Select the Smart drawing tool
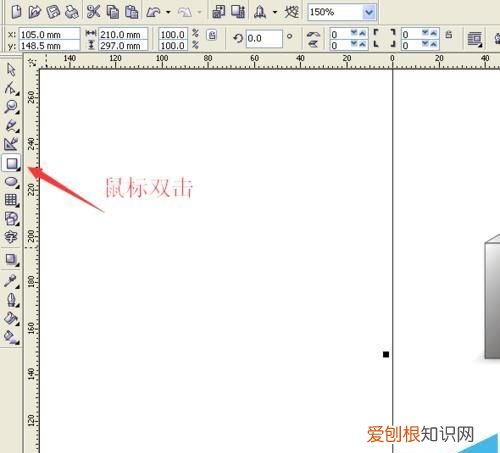The image size is (500, 453). 11,144
